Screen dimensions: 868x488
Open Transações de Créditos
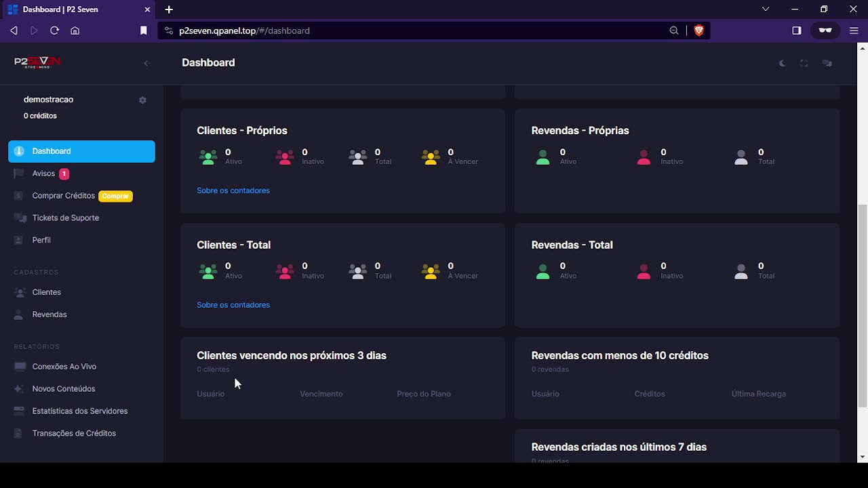(74, 434)
